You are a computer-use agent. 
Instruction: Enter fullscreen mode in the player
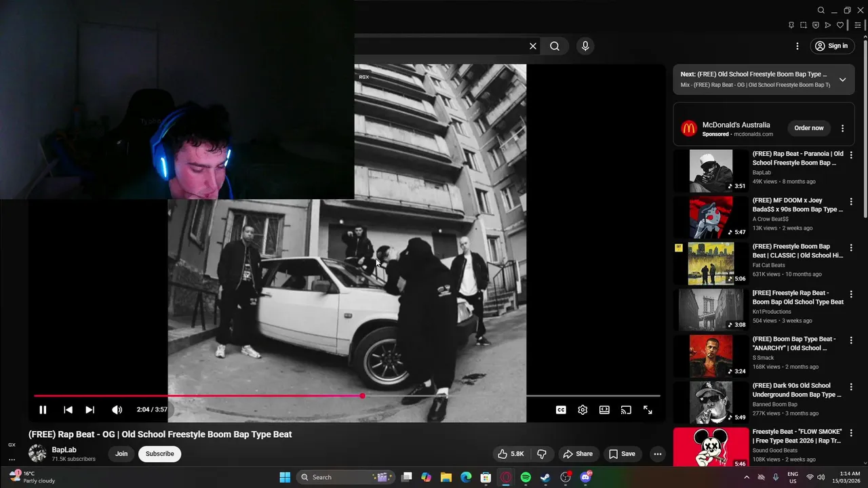(648, 410)
